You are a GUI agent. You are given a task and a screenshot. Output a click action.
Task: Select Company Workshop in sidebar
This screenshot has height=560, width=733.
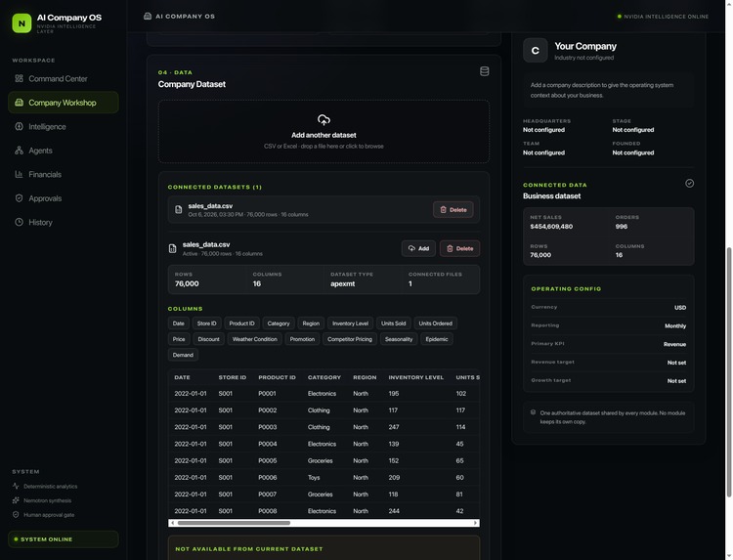[64, 103]
